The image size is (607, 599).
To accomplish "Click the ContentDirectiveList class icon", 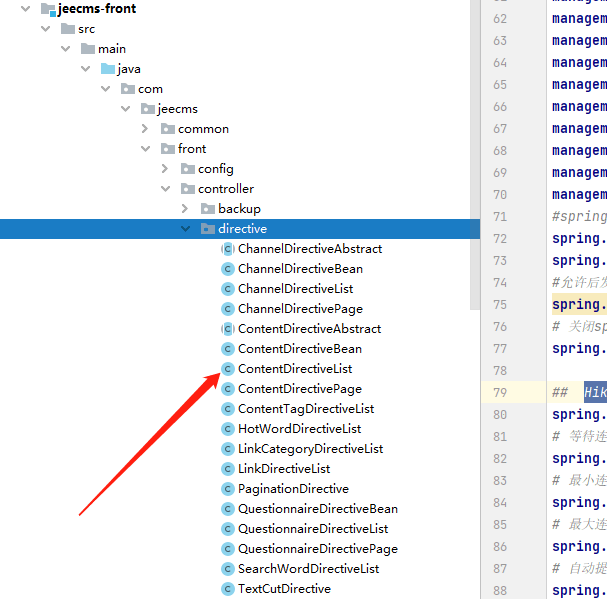I will click(x=228, y=369).
